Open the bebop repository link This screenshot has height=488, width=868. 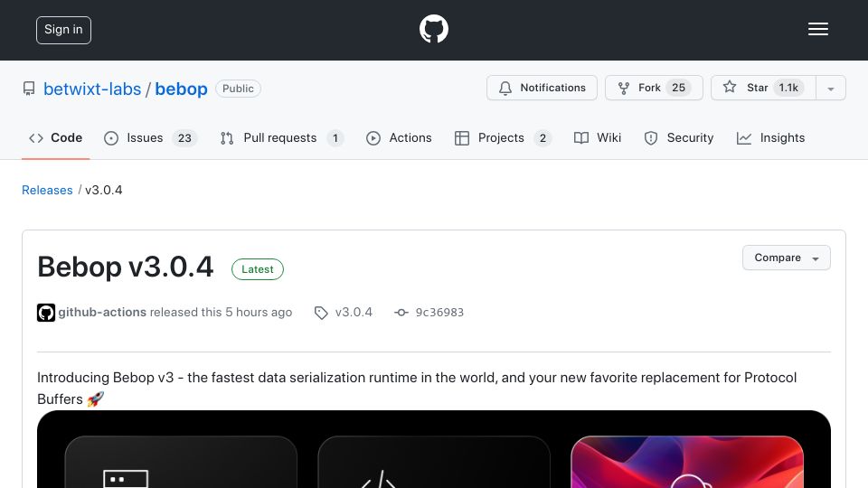click(181, 89)
